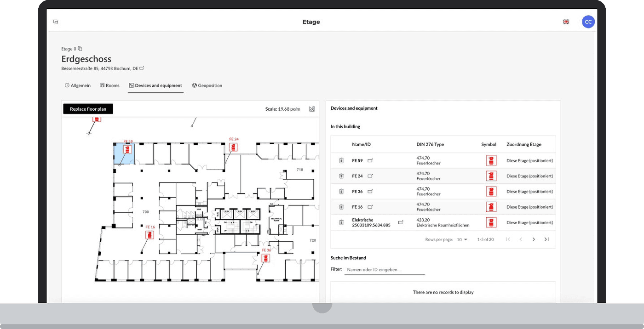
Task: Click the north orientation icon beside Scale
Action: click(312, 109)
